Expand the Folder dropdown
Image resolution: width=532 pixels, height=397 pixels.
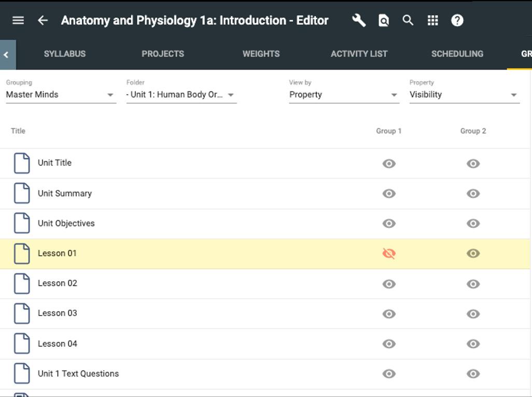click(x=181, y=94)
